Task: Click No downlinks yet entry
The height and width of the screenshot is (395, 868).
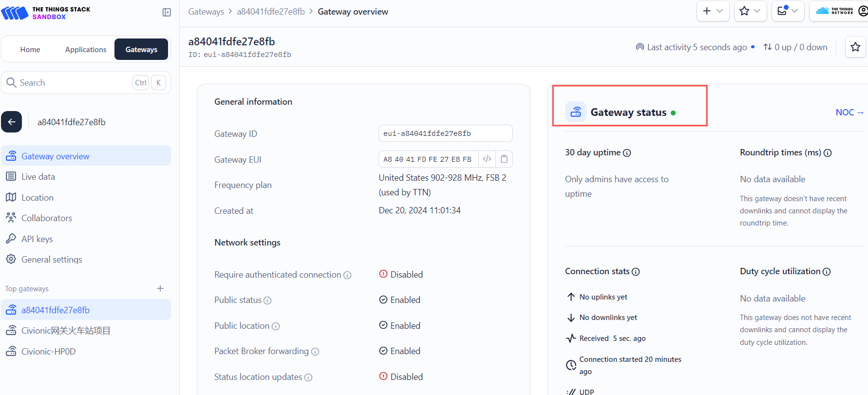Action: [602, 318]
